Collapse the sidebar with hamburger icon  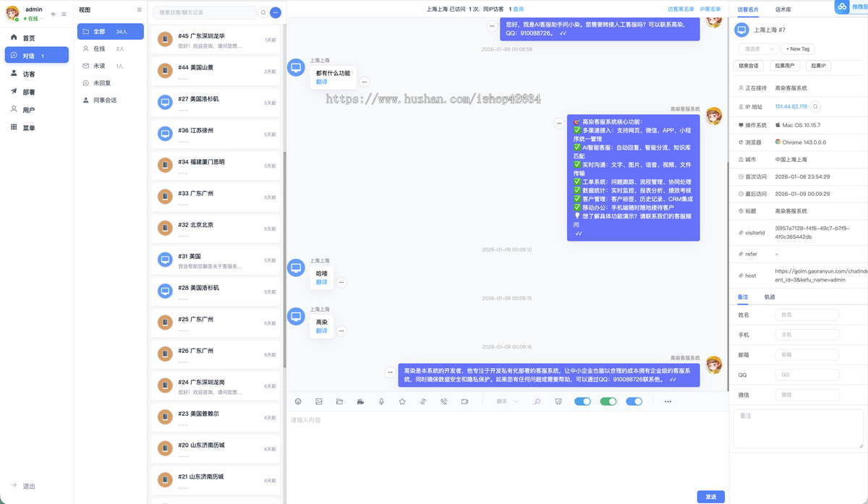pos(64,14)
